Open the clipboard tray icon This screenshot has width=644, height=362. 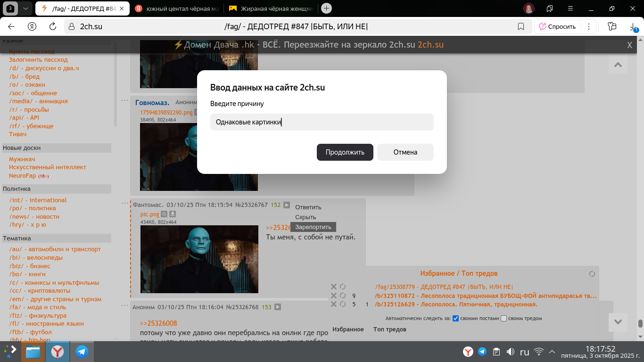(x=496, y=352)
